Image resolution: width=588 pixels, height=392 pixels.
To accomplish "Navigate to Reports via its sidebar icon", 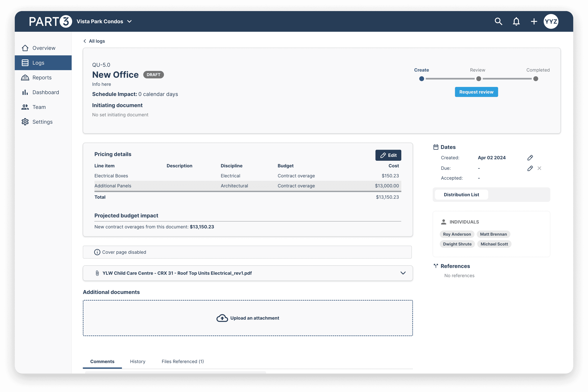I will click(25, 78).
